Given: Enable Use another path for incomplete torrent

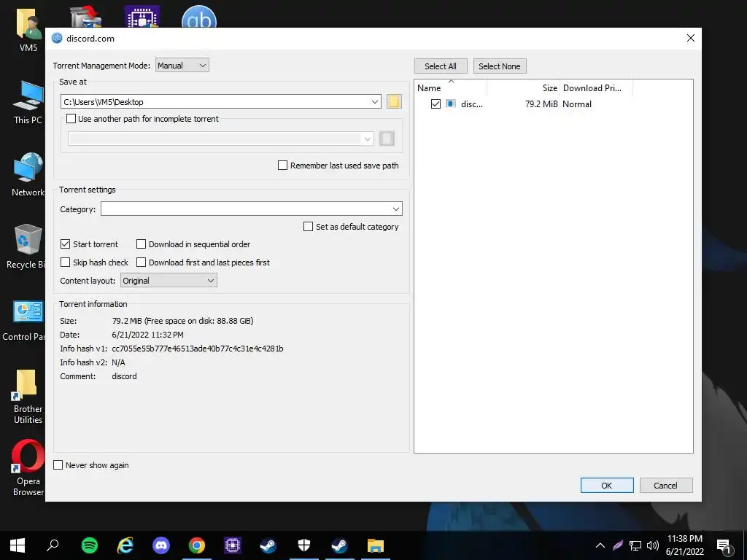Looking at the screenshot, I should (x=71, y=119).
